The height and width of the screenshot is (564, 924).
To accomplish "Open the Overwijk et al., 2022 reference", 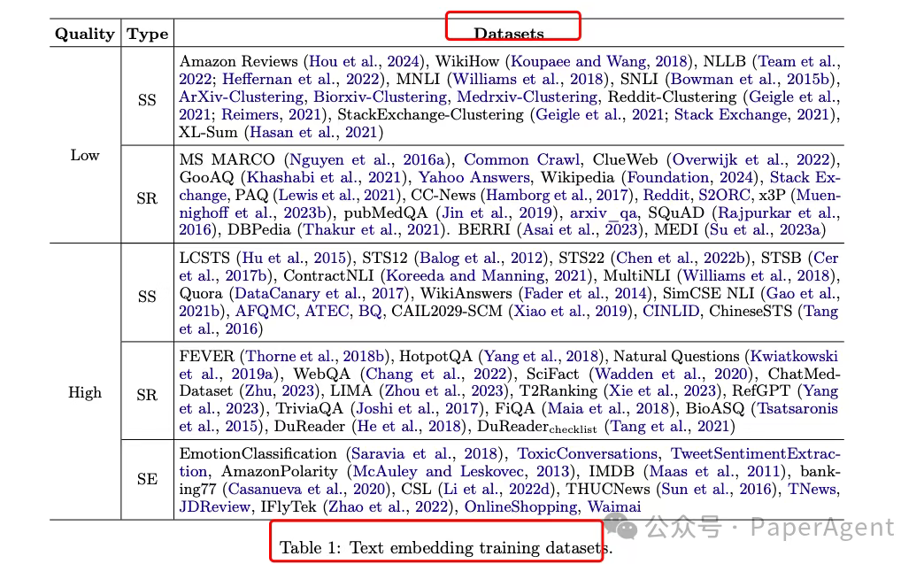I will [x=751, y=159].
